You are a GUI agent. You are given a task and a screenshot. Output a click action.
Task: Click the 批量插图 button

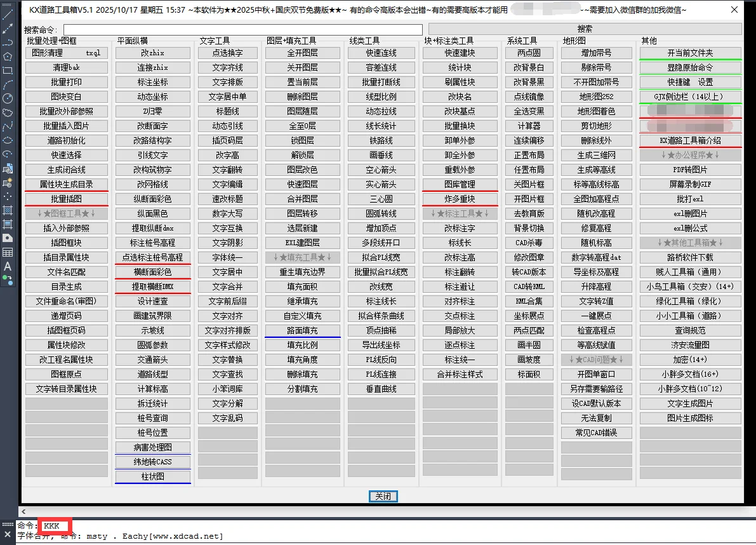point(67,199)
